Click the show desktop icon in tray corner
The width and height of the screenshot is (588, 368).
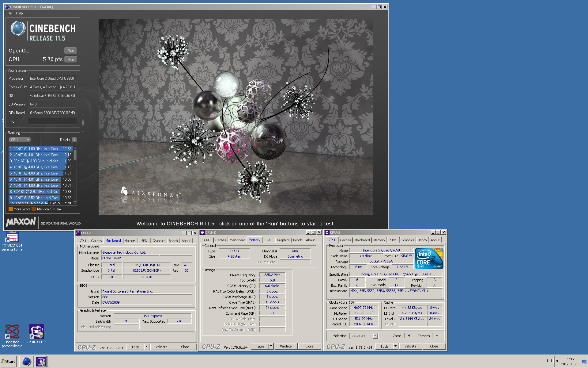click(584, 362)
